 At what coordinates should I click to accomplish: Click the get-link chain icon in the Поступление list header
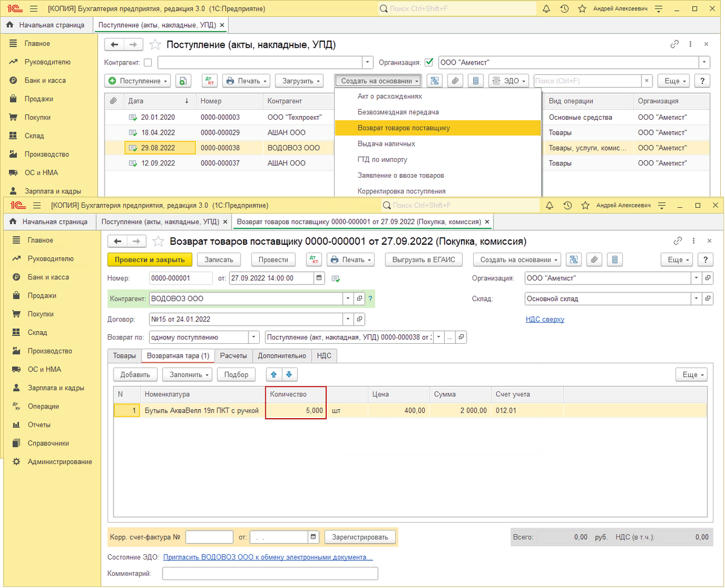click(675, 44)
